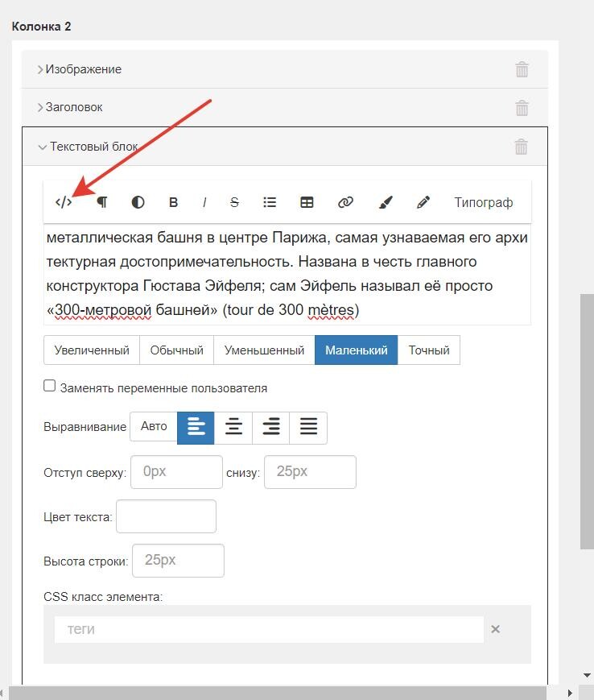Image resolution: width=594 pixels, height=700 pixels.
Task: Click the vertical scrollbar down arrow
Action: point(587,675)
